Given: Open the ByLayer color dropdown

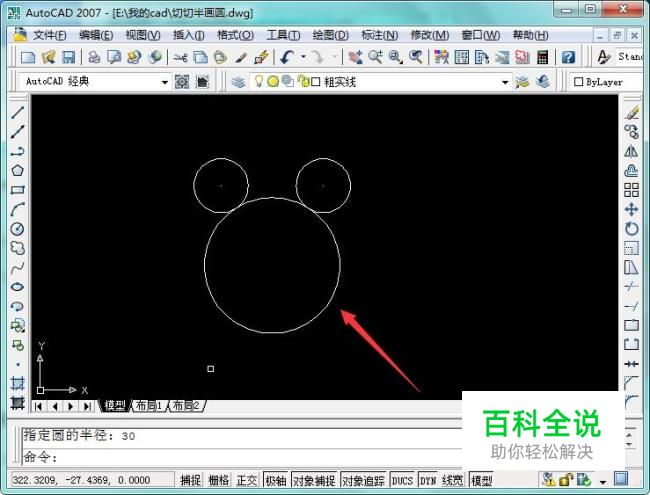Looking at the screenshot, I should (x=605, y=82).
